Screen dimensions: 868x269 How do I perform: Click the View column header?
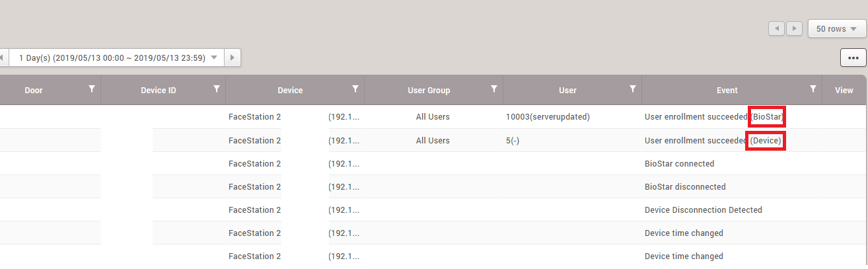click(844, 90)
